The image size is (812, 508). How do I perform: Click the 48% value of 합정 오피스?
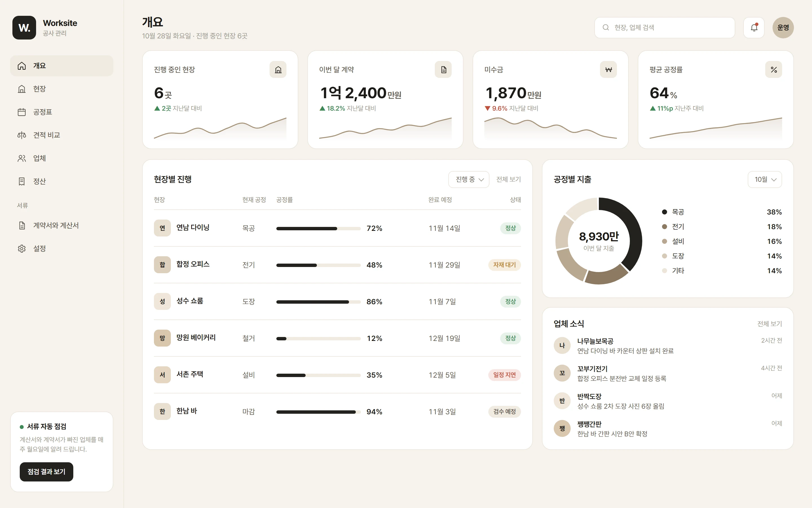(x=374, y=265)
